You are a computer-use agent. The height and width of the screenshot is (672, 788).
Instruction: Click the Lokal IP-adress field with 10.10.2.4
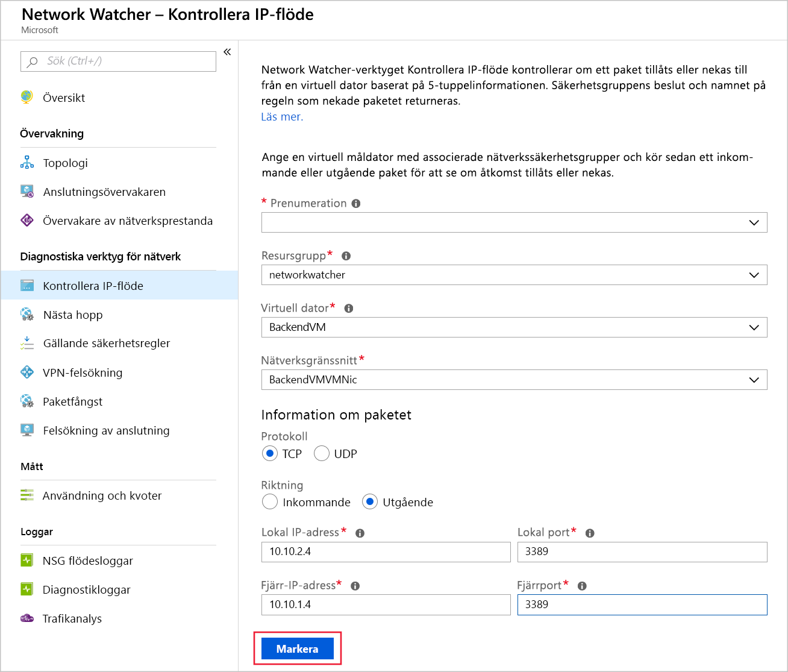pyautogui.click(x=386, y=552)
